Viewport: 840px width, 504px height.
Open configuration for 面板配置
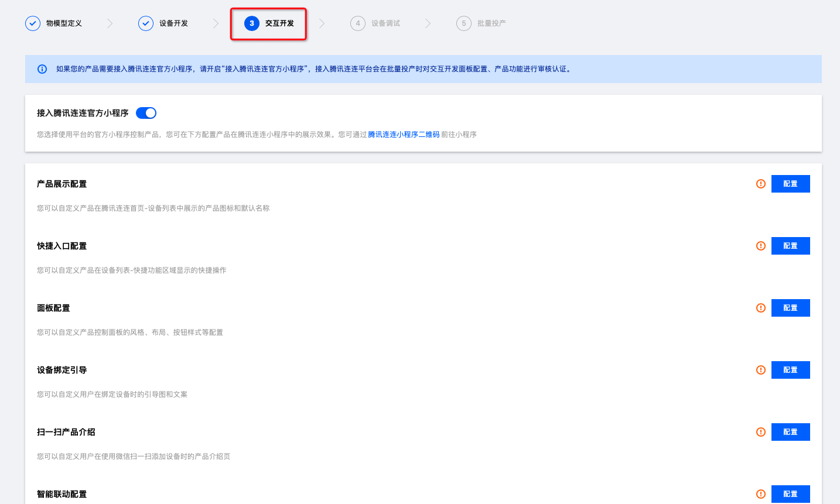[x=790, y=308]
